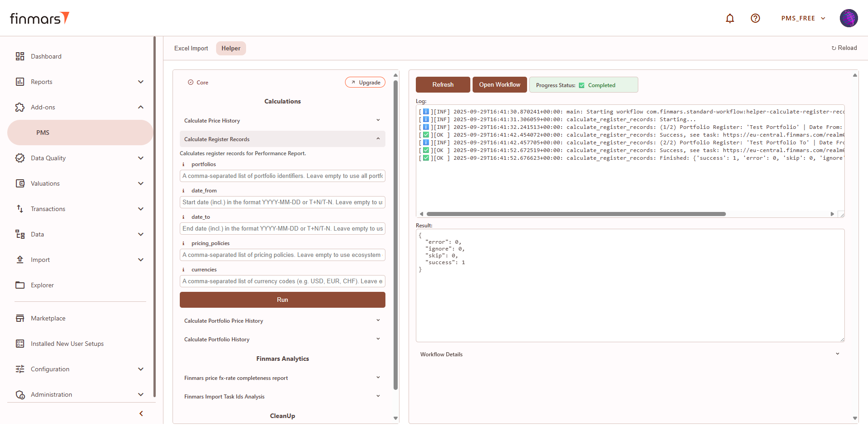
Task: Open the Marketplace store icon
Action: click(x=20, y=318)
